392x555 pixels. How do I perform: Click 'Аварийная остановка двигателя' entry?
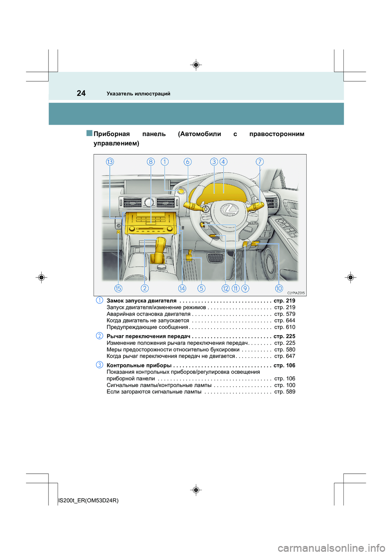point(148,314)
